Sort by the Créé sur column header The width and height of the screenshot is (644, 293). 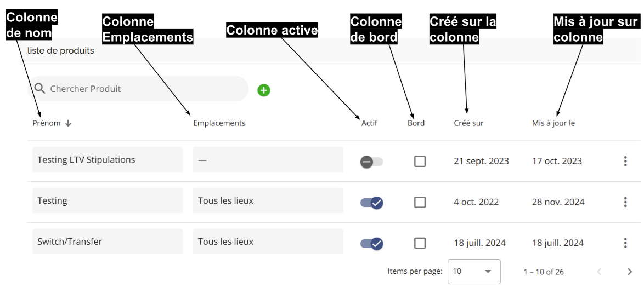(468, 123)
